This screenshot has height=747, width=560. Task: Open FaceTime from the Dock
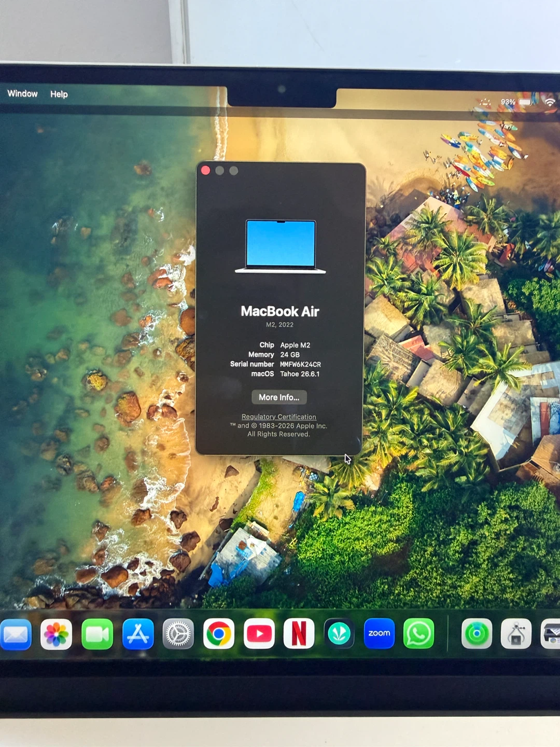point(97,634)
